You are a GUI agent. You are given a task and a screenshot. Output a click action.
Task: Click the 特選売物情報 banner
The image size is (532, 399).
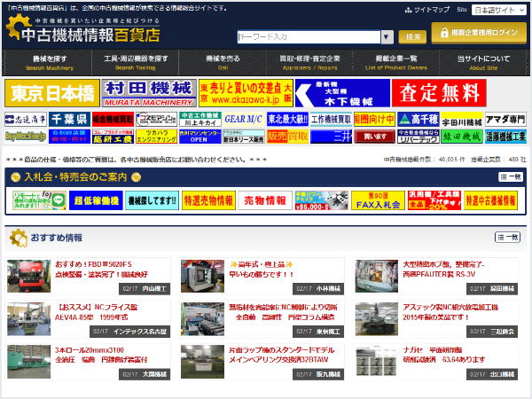[208, 200]
